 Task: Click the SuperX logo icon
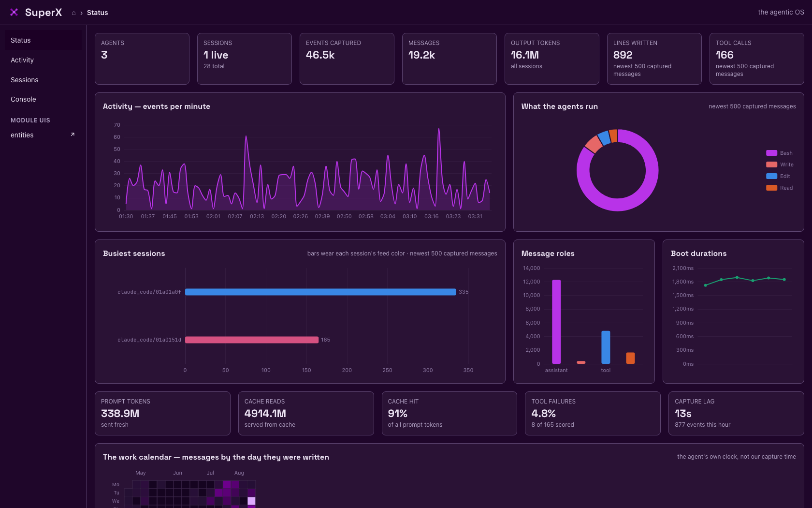(x=14, y=12)
